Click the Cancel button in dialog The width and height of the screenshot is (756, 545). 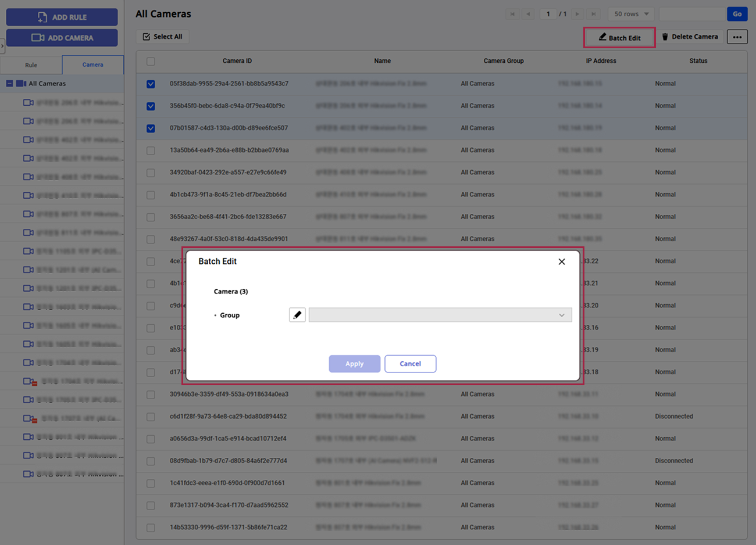[x=410, y=364]
